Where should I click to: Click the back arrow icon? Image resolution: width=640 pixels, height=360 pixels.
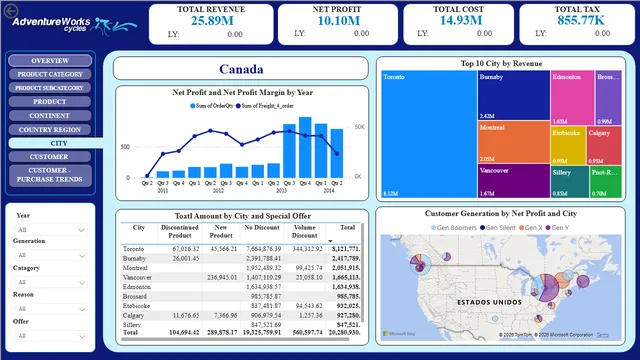[11, 11]
